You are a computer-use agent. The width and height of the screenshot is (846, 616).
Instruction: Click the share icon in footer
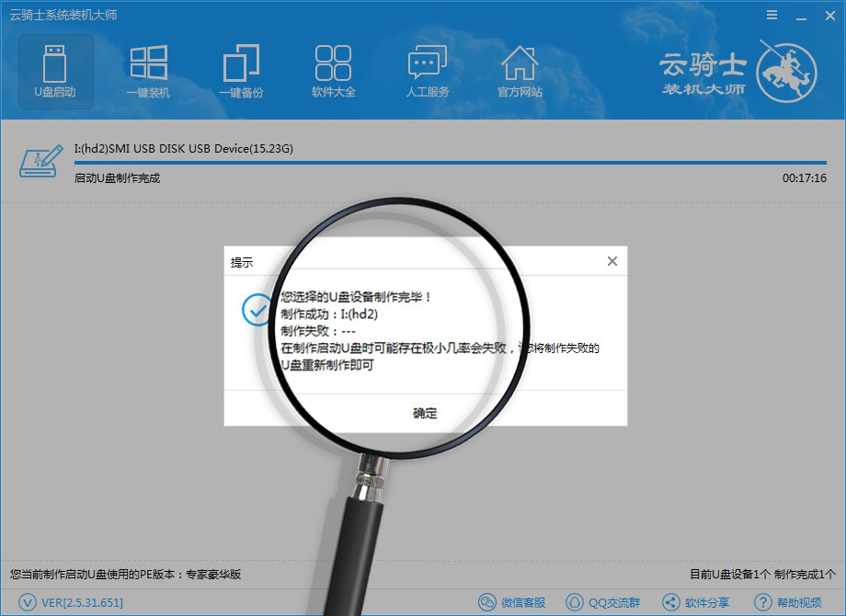coord(670,602)
